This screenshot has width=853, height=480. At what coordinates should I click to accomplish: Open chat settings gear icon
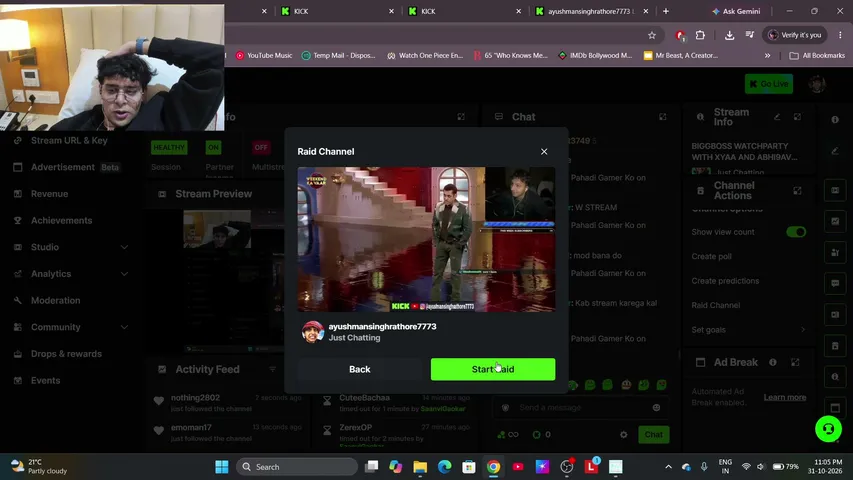point(624,434)
